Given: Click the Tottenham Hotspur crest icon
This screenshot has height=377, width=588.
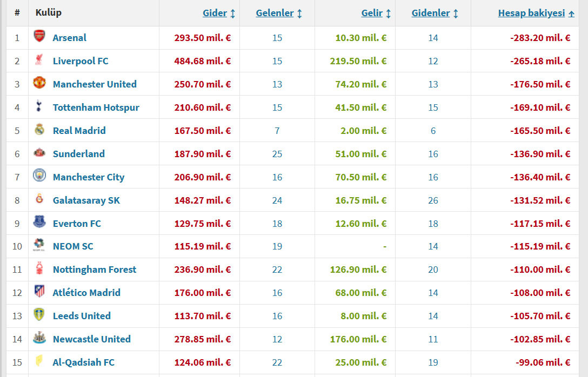Looking at the screenshot, I should pyautogui.click(x=39, y=107).
